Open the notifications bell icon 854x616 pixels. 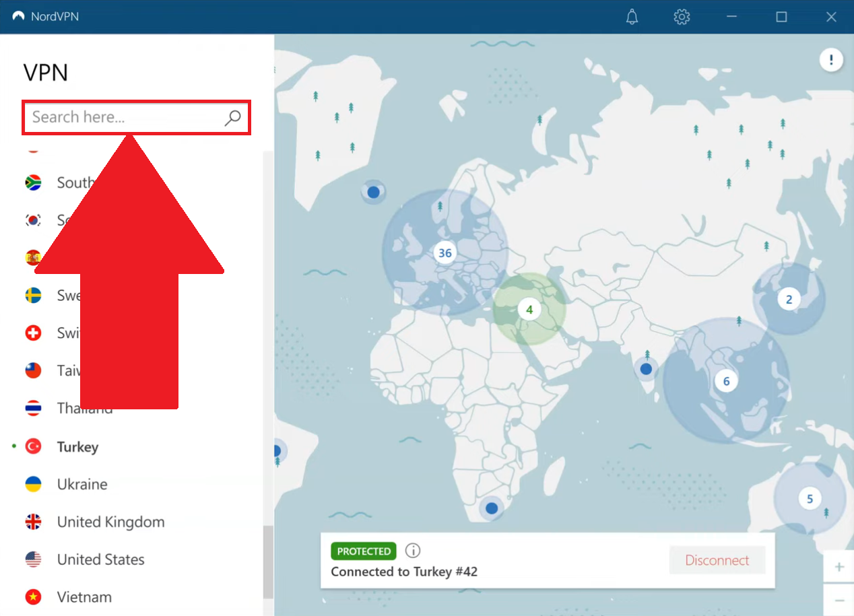tap(632, 17)
